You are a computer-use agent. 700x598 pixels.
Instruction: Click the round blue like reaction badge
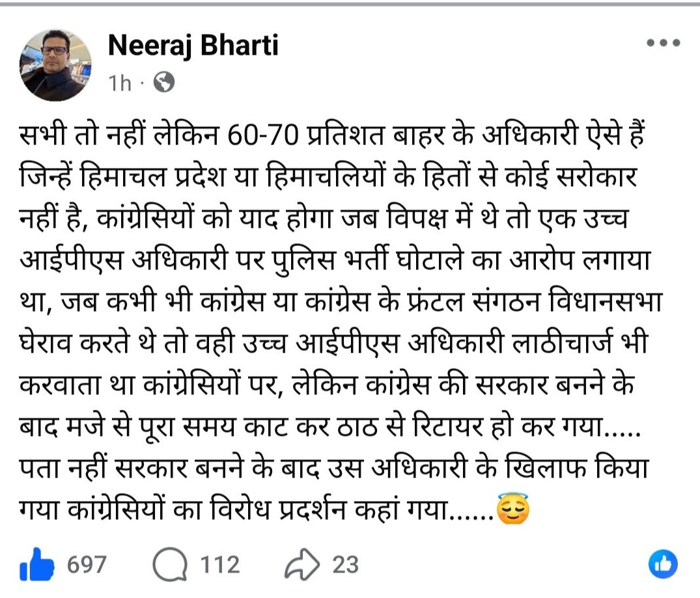(x=664, y=564)
